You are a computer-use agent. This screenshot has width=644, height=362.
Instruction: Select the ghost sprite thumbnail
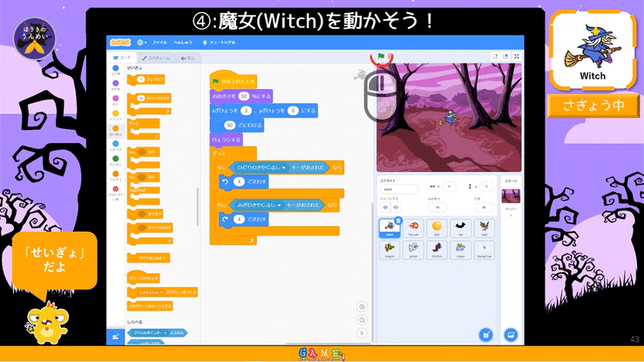pyautogui.click(x=413, y=249)
